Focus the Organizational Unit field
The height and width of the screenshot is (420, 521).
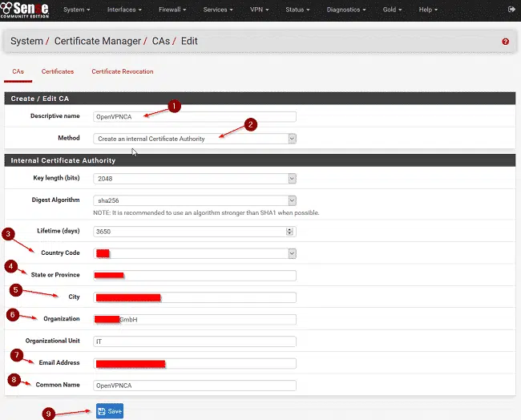click(195, 341)
